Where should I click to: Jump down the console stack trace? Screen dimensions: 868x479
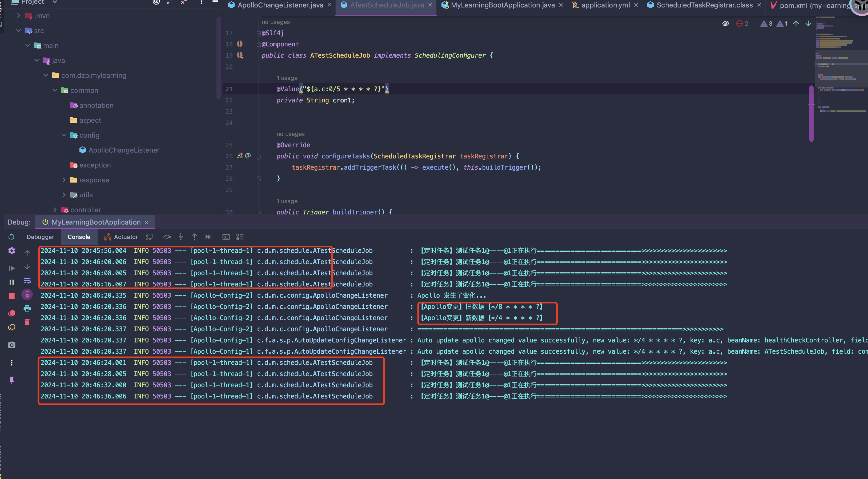[27, 267]
